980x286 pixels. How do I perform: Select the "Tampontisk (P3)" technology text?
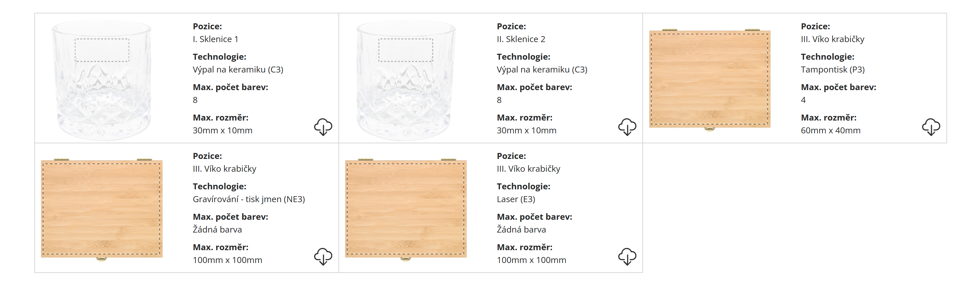tap(832, 70)
